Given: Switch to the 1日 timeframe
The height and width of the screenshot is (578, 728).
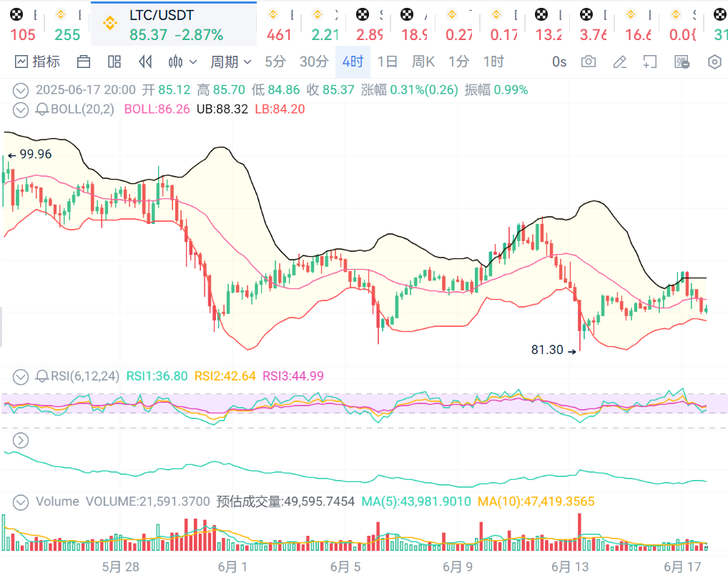Looking at the screenshot, I should (387, 62).
